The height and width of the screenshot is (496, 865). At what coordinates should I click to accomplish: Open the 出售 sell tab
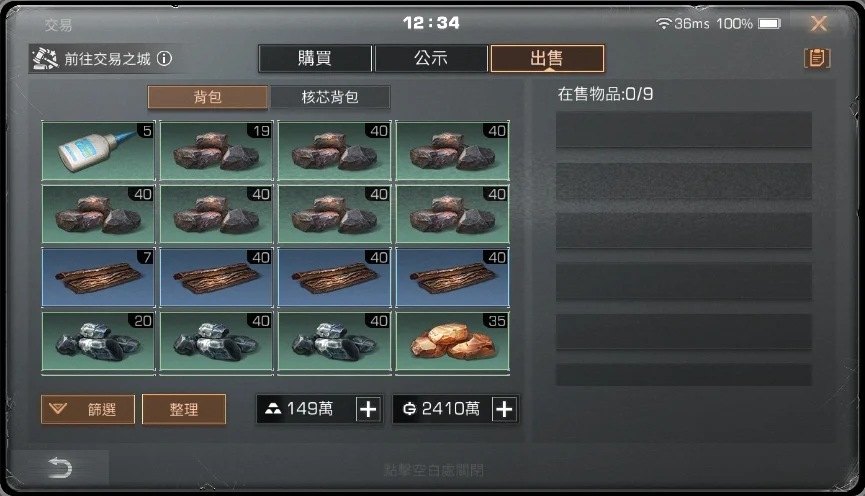click(x=547, y=58)
